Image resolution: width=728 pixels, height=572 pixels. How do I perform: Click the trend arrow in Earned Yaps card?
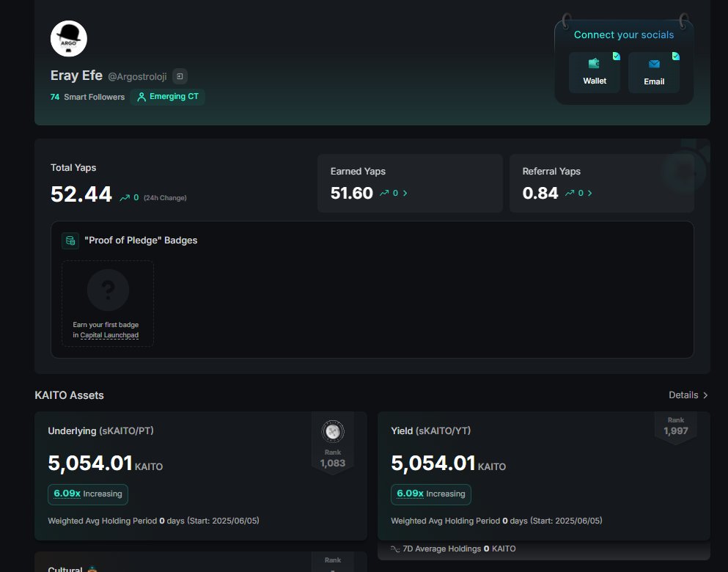(384, 193)
